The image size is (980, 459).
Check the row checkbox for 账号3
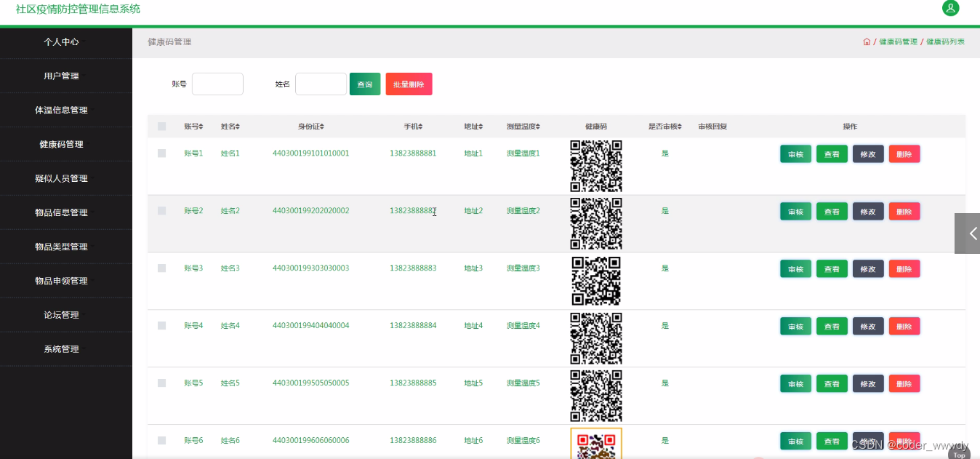click(x=162, y=268)
